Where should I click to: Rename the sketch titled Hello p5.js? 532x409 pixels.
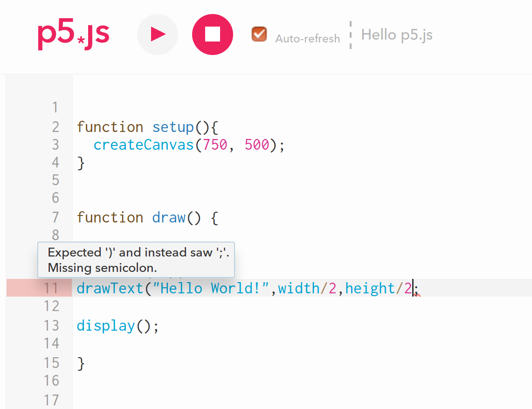tap(397, 35)
